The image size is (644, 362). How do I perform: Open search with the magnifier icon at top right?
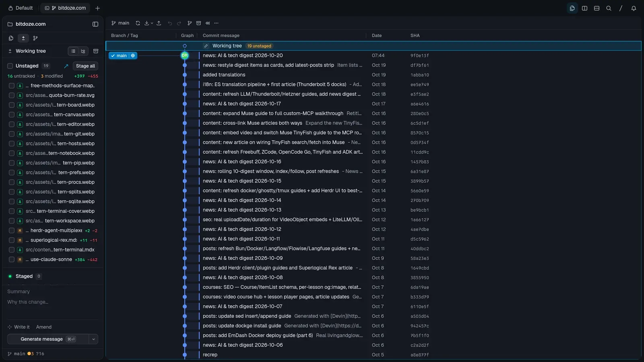tap(609, 8)
